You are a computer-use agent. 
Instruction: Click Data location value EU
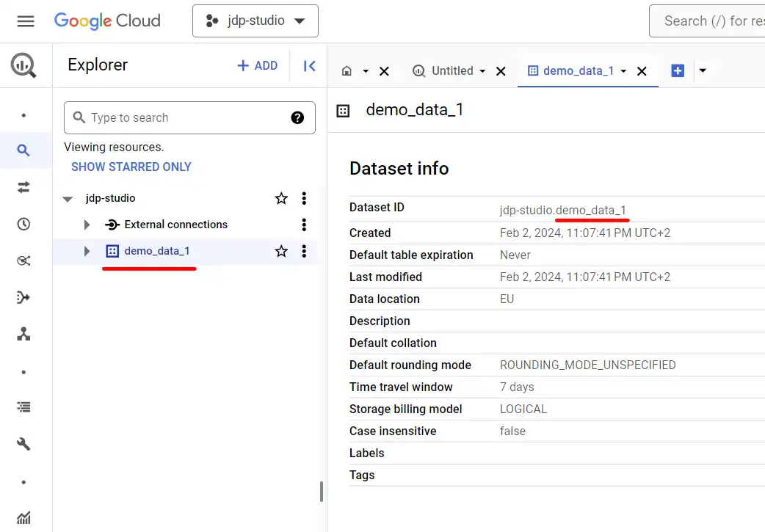coord(507,299)
